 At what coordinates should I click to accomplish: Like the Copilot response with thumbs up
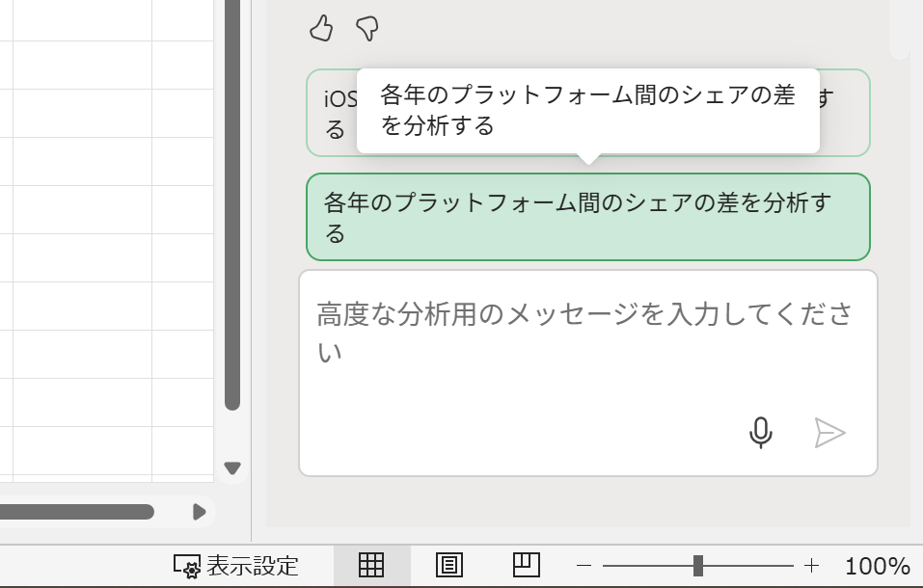[320, 29]
